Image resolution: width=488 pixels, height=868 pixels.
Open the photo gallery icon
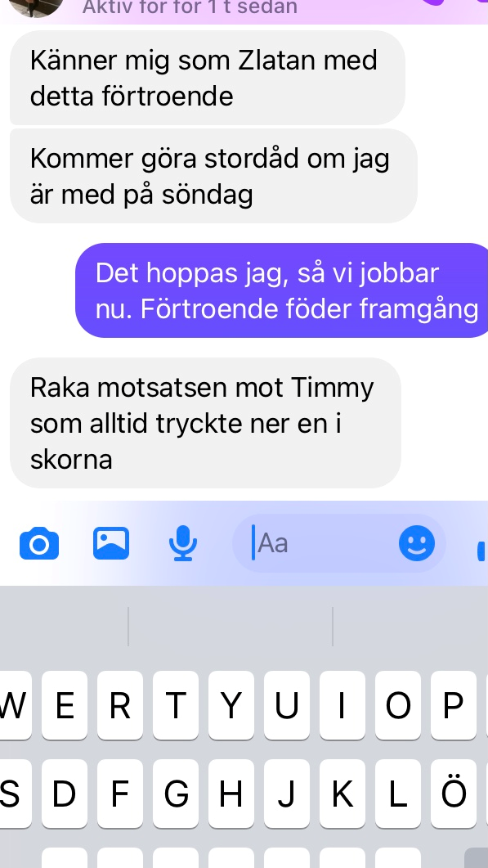110,543
